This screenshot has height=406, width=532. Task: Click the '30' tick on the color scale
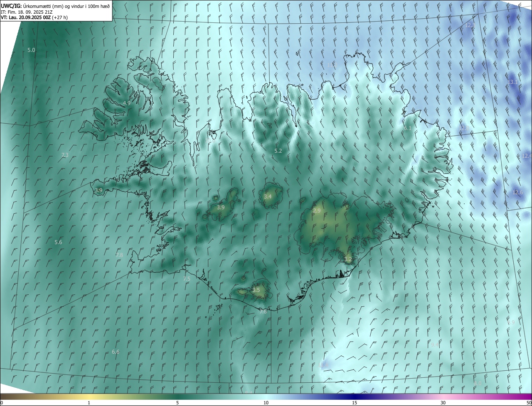[443, 403]
